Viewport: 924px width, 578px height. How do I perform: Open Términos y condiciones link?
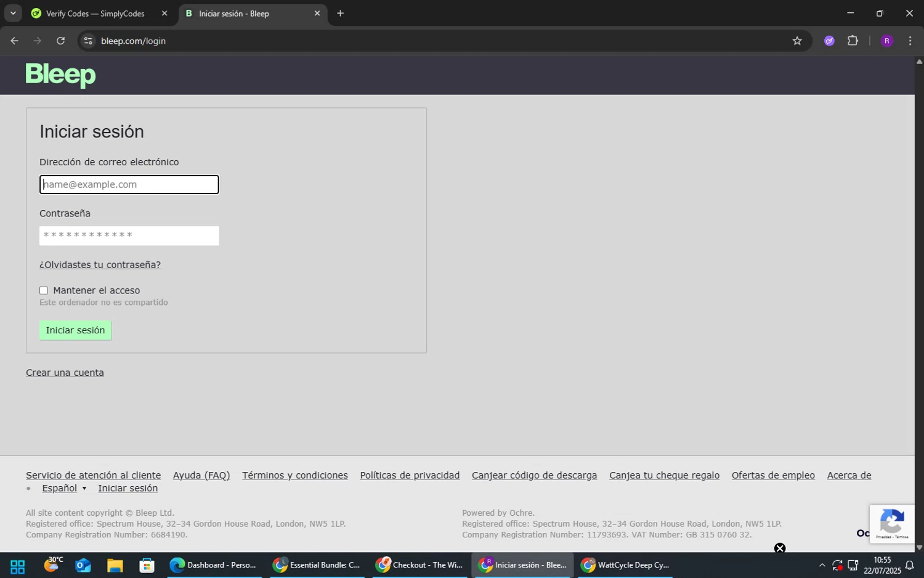point(295,475)
